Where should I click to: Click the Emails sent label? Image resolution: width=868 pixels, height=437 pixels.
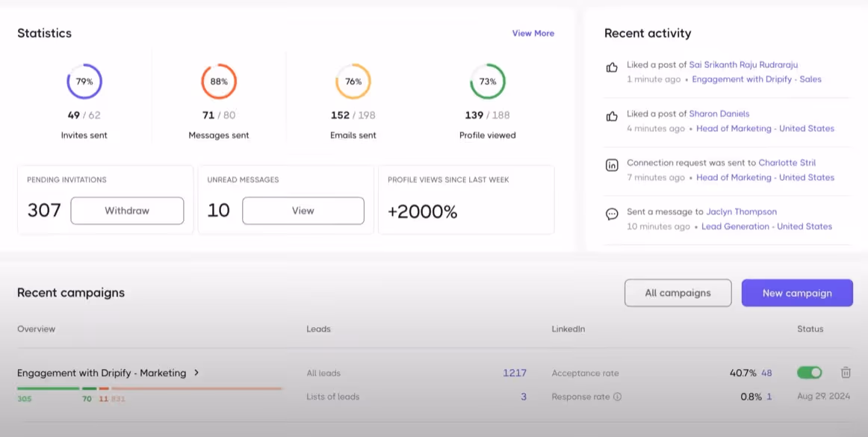(x=353, y=135)
